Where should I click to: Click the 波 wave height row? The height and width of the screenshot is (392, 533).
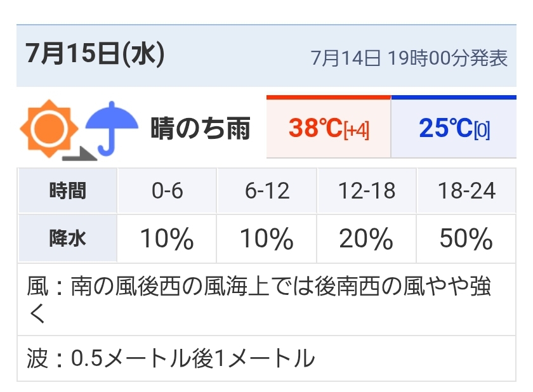pyautogui.click(x=266, y=358)
